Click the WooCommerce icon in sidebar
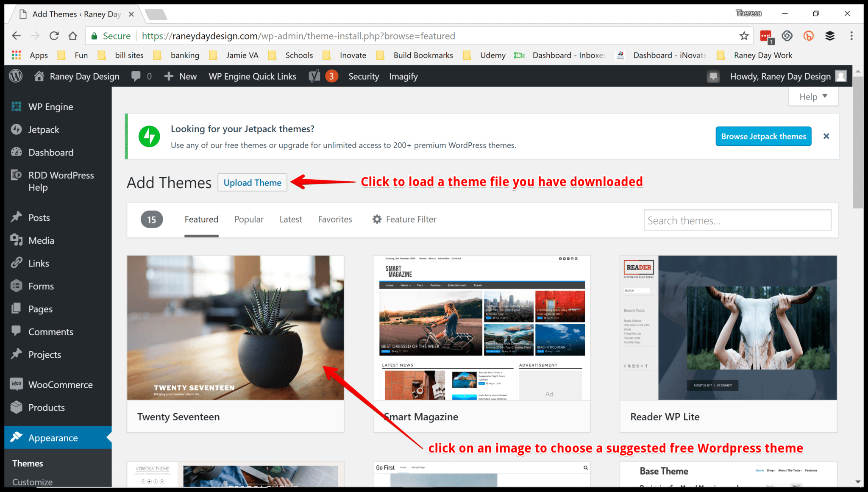 point(17,384)
